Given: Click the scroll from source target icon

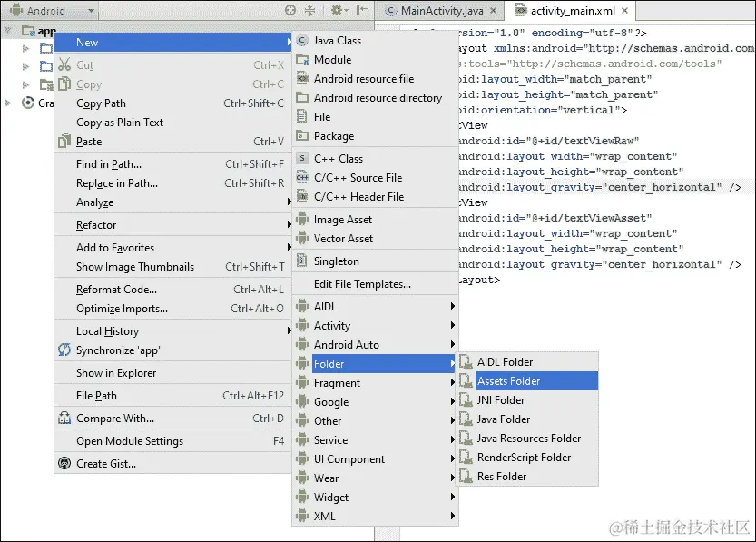Looking at the screenshot, I should [x=290, y=10].
